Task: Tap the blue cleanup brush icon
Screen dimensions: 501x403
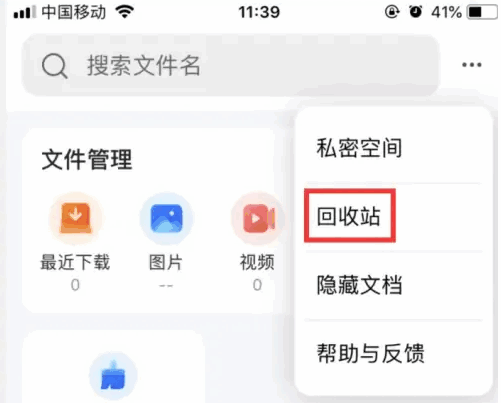Action: (x=113, y=376)
